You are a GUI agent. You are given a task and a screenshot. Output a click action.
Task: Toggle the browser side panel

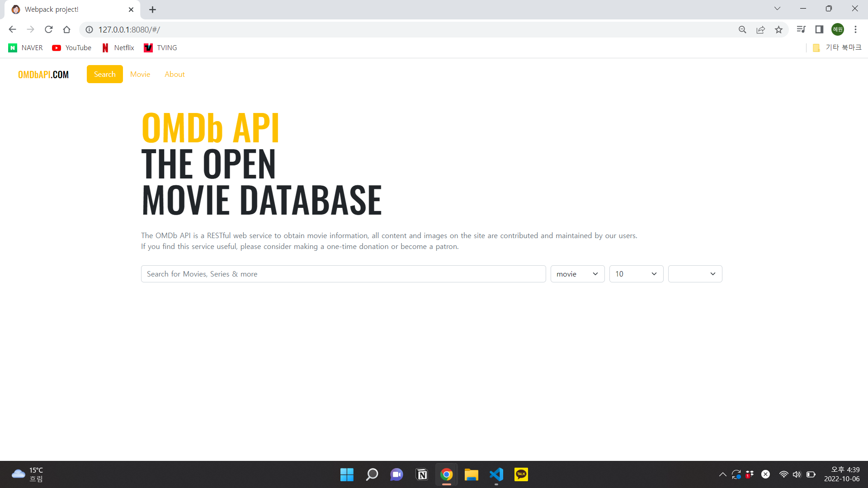point(819,29)
